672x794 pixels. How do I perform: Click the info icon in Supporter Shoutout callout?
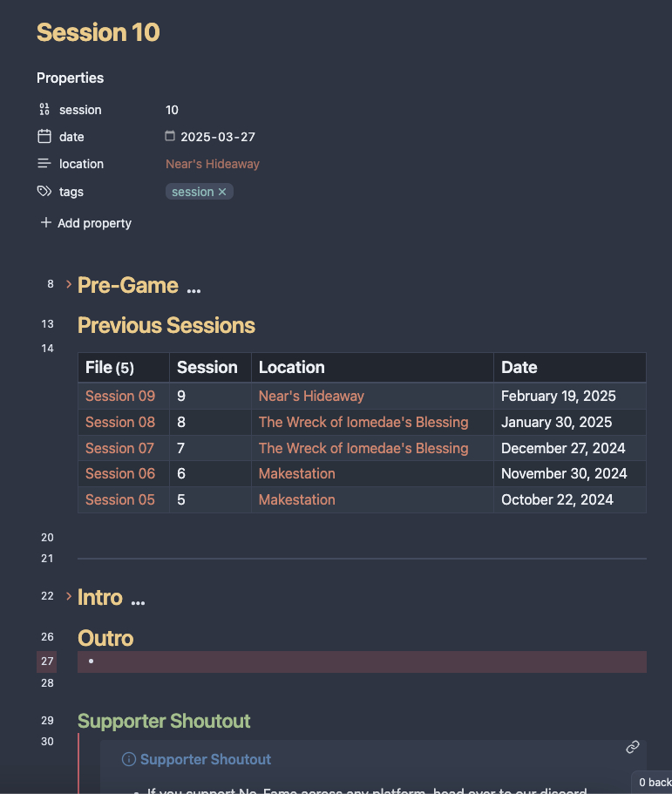coord(129,759)
